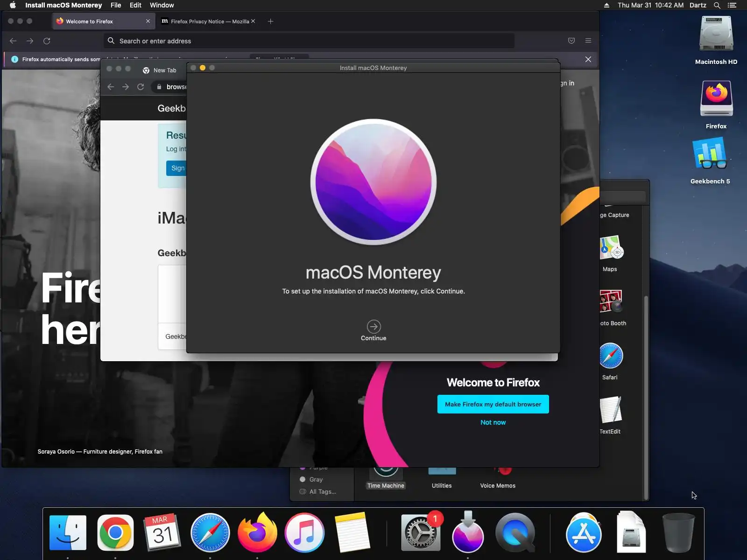Open the File menu

point(116,5)
